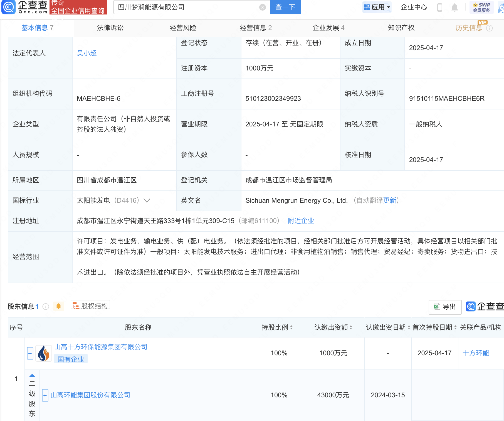
Task: Expand 国标行业 太阳能发电 chevron
Action: tap(147, 200)
